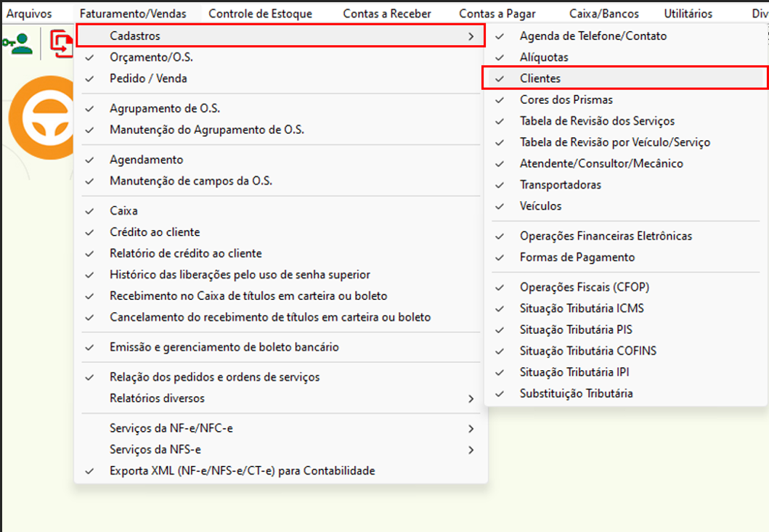
Task: Select Orçamento/O.S. menu entry
Action: pyautogui.click(x=280, y=57)
